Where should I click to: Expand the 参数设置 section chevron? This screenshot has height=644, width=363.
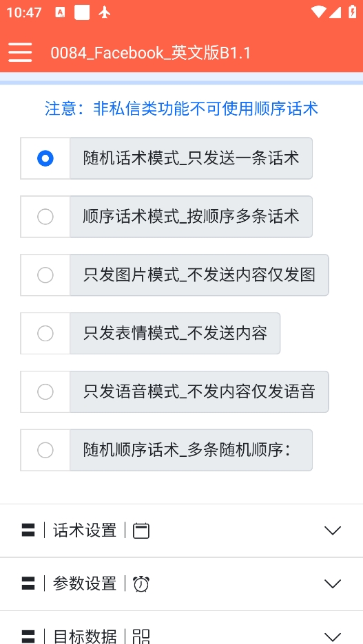pos(333,583)
